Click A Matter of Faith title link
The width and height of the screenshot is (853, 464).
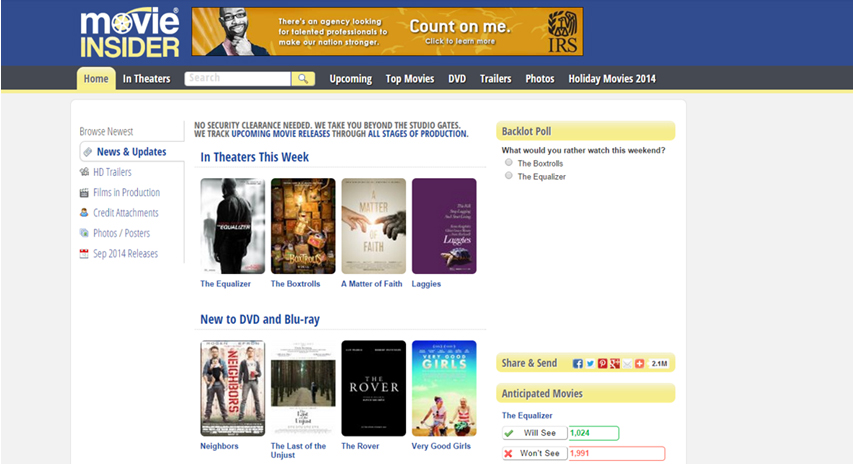coord(372,284)
